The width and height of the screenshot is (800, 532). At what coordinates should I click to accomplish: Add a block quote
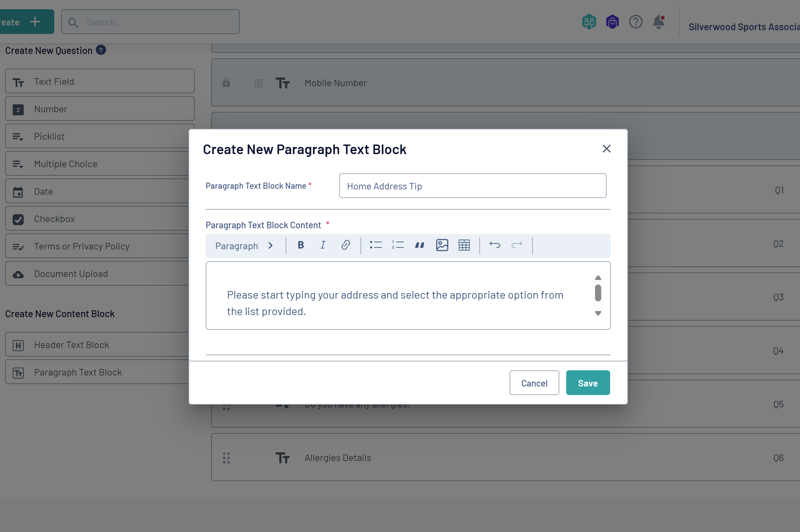(x=420, y=245)
